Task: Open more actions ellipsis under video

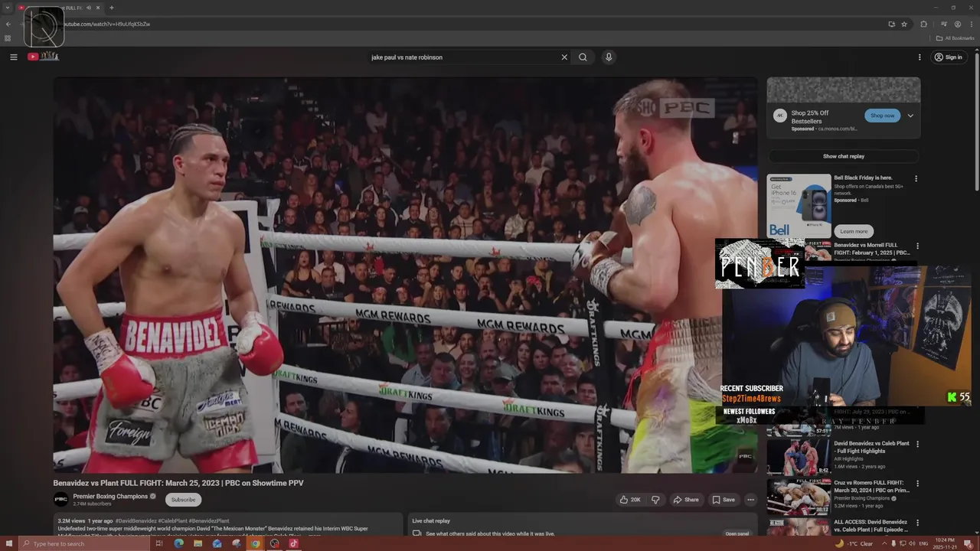Action: click(750, 500)
